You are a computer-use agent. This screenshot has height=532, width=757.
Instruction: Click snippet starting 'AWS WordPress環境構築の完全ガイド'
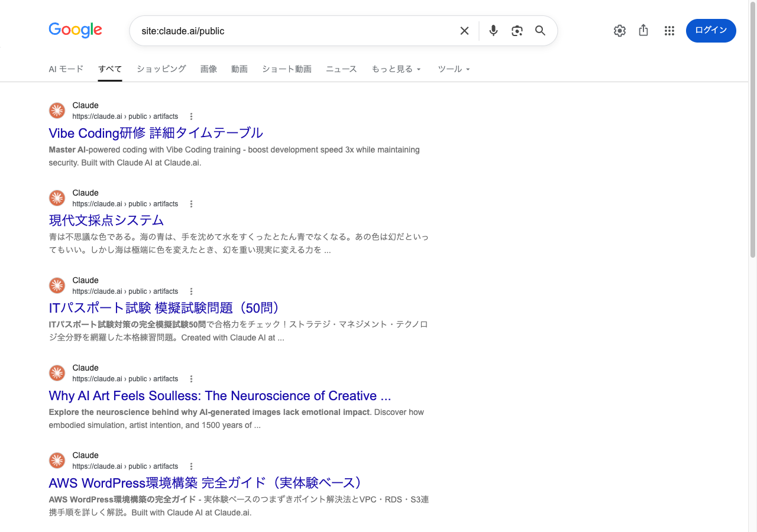[239, 506]
